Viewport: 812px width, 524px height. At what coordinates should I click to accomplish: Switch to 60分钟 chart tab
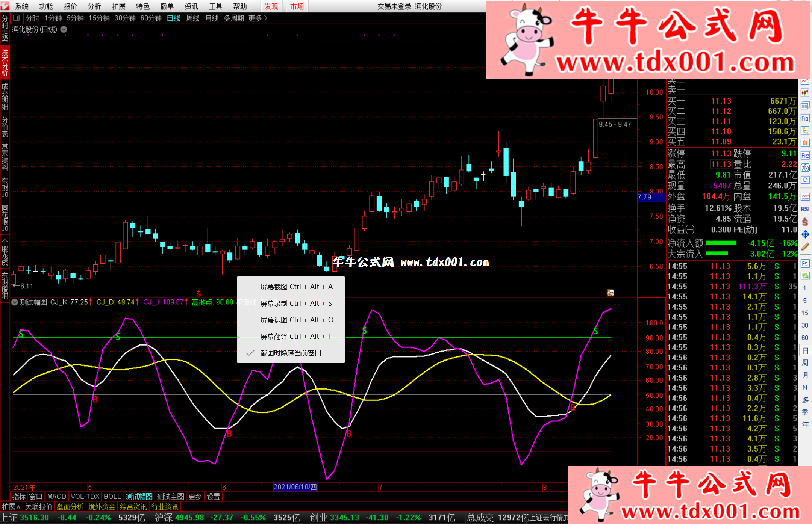click(151, 18)
